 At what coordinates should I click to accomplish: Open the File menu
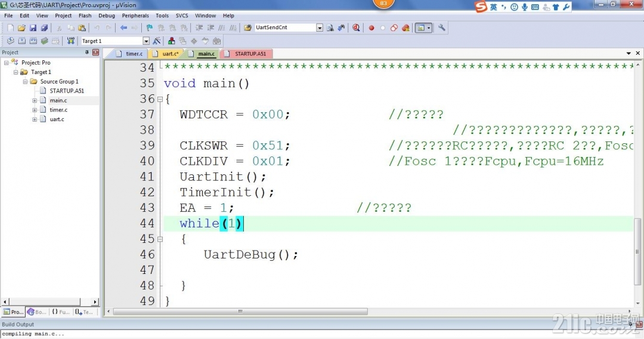[8, 16]
